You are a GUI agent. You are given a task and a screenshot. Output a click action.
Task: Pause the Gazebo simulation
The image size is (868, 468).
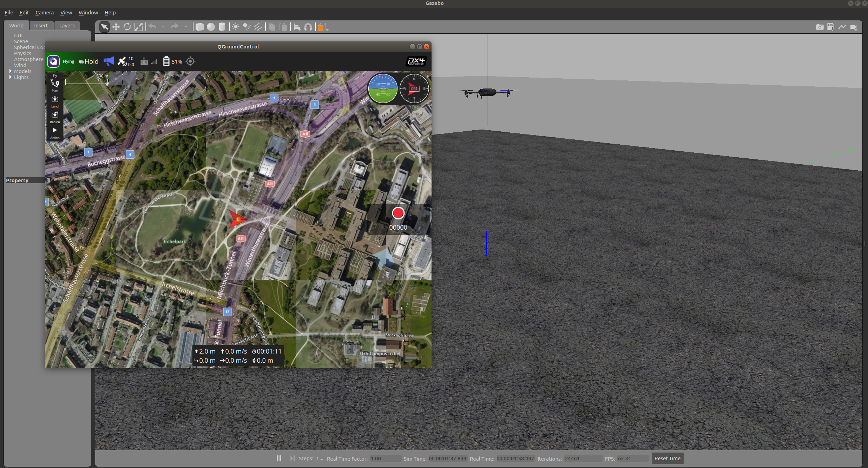(x=279, y=458)
